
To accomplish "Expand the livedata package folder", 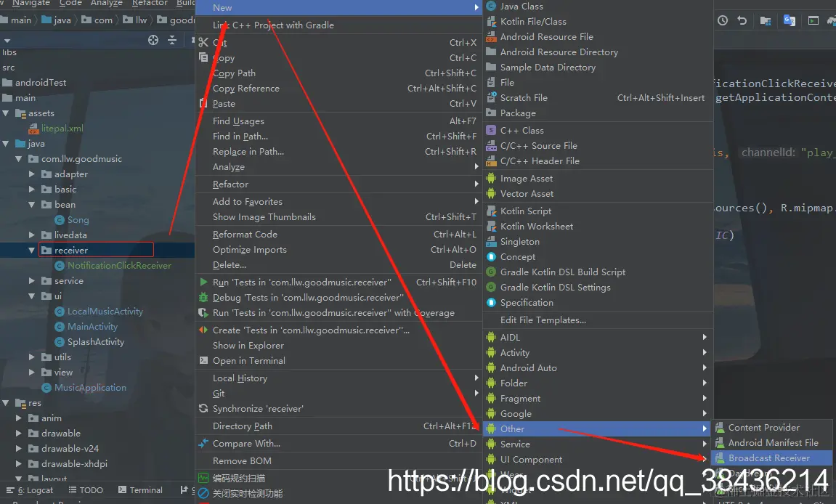I will pos(31,235).
